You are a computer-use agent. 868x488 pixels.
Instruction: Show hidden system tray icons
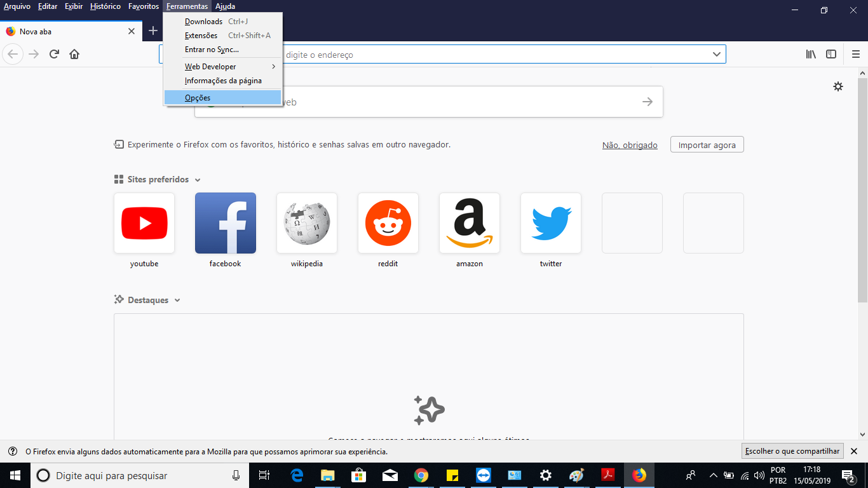pos(713,475)
